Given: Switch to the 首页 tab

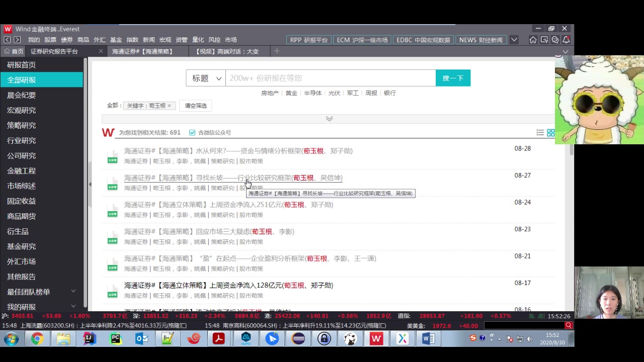Looking at the screenshot, I should click(x=14, y=51).
